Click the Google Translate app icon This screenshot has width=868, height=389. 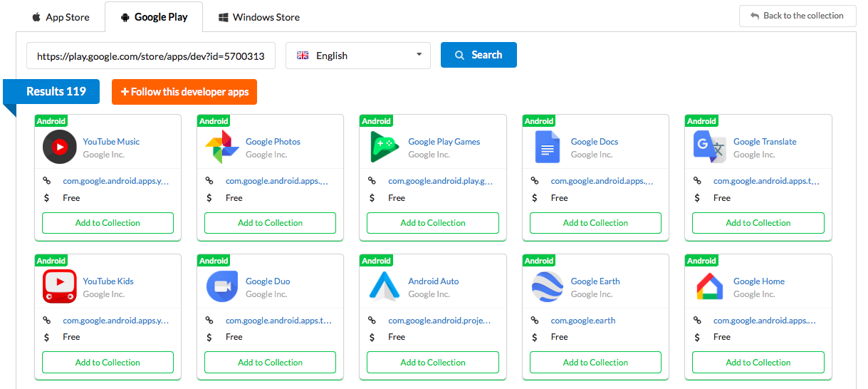click(709, 147)
